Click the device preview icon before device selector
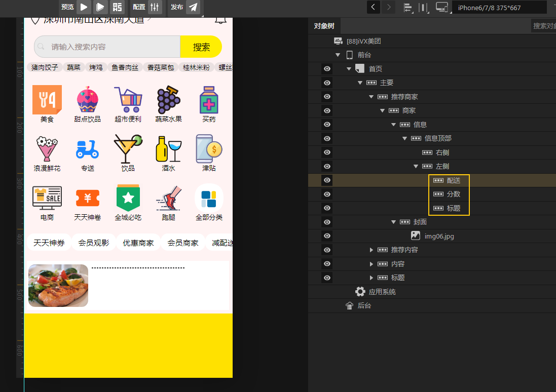Viewport: 556px width, 392px height. point(440,7)
